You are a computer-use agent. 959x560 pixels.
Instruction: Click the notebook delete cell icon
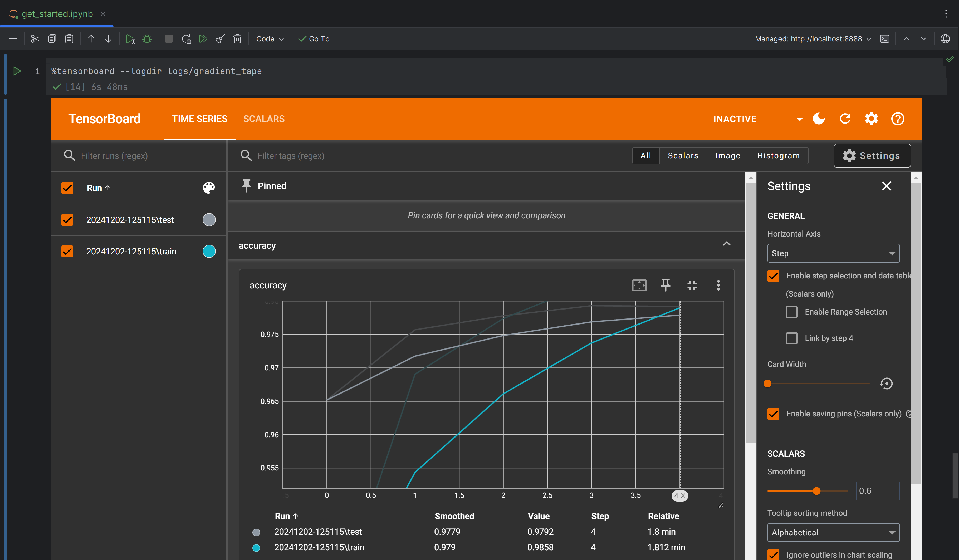point(237,39)
